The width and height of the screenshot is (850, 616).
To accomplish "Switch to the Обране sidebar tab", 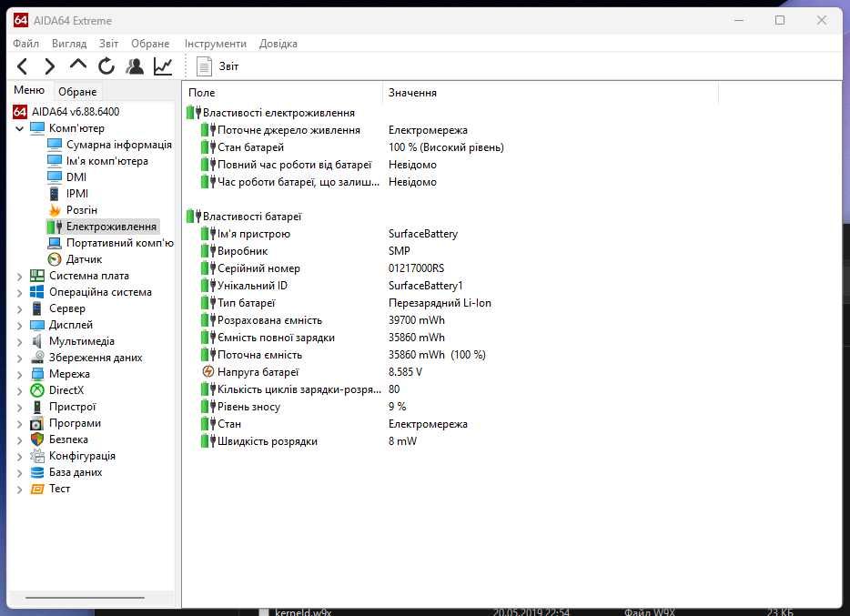I will tap(77, 92).
